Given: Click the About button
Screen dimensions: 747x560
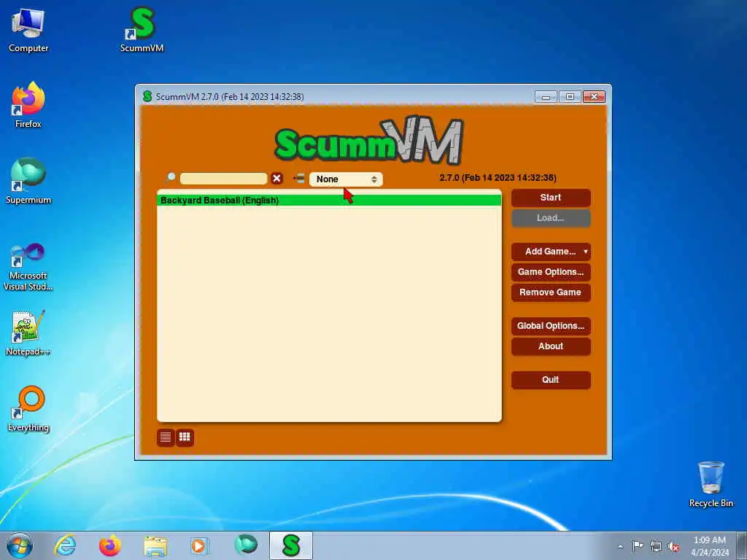Looking at the screenshot, I should pos(551,346).
